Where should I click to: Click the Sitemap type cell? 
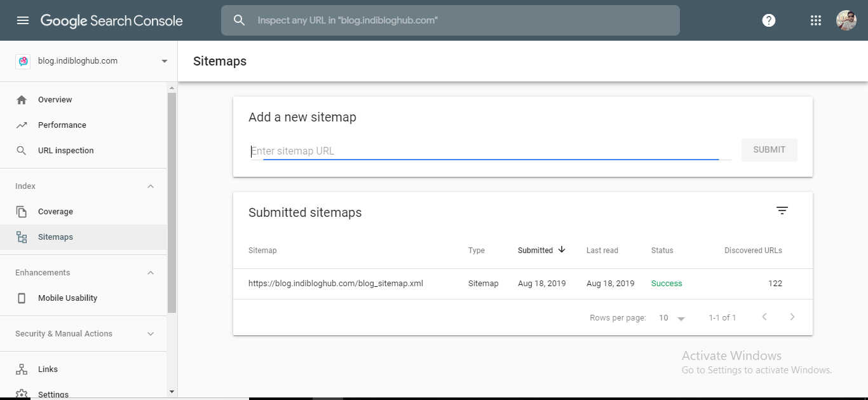pyautogui.click(x=483, y=284)
